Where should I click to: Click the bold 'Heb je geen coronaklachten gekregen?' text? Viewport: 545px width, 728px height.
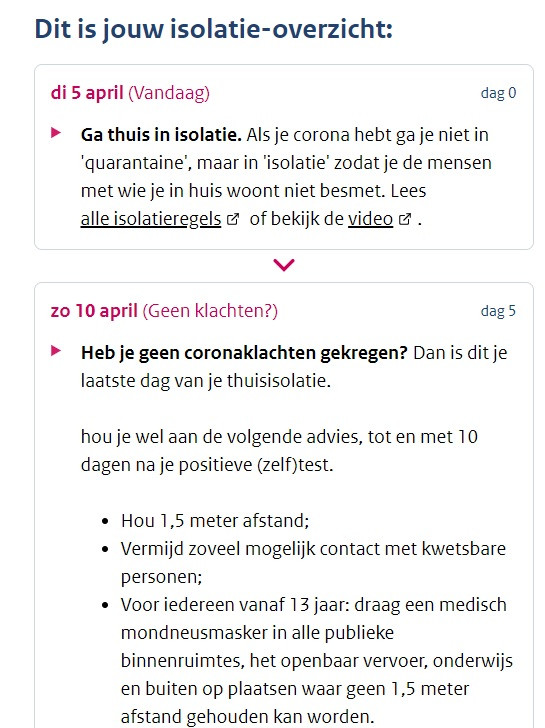244,353
